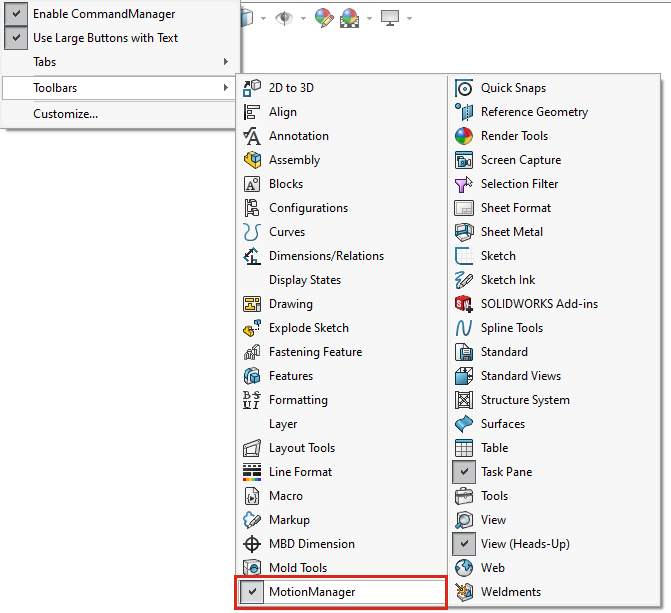671x613 pixels.
Task: Open the Sheet Metal toolbar entry
Action: pyautogui.click(x=511, y=232)
